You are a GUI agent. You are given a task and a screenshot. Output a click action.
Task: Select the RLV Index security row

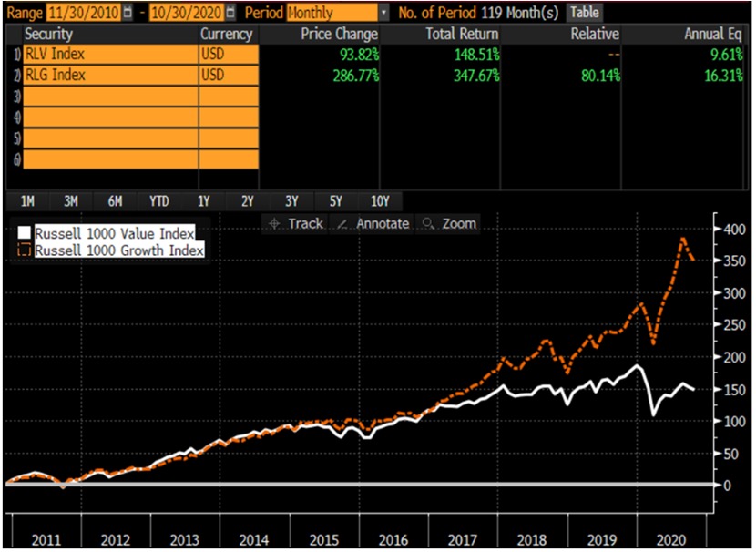point(109,55)
